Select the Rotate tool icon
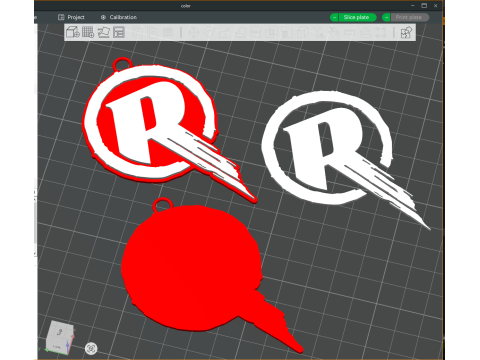480x360 pixels. pyautogui.click(x=209, y=32)
